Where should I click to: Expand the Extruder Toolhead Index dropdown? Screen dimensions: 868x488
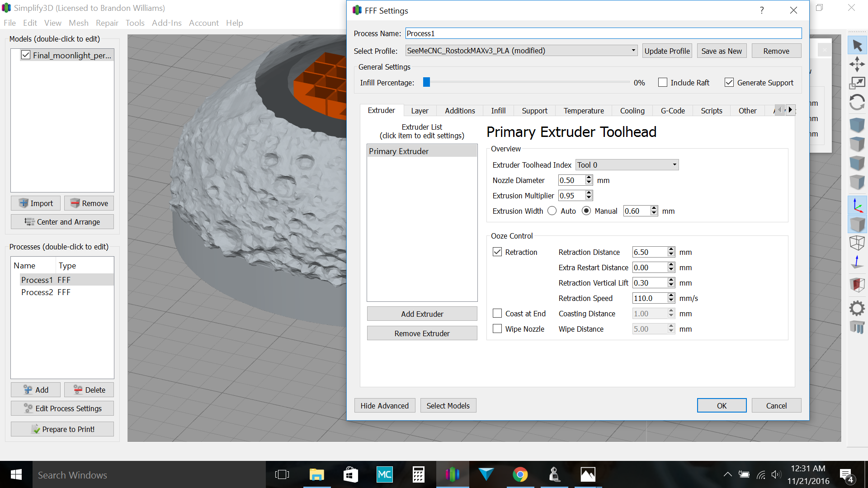point(627,165)
